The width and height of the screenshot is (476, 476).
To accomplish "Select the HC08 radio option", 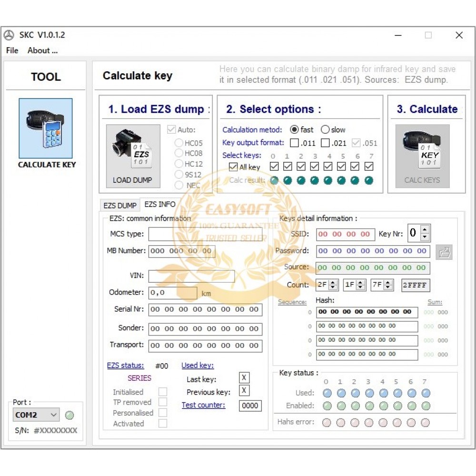I will tap(179, 153).
